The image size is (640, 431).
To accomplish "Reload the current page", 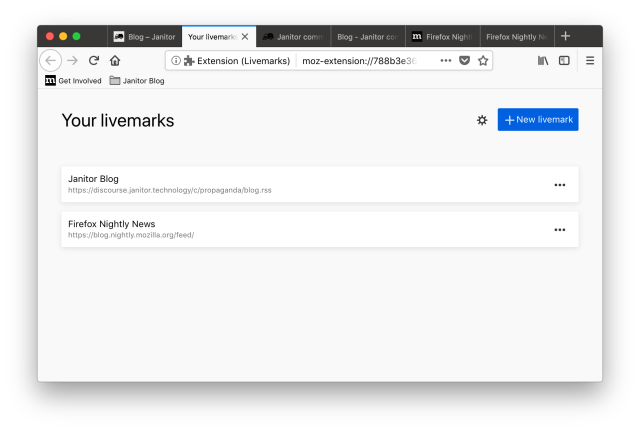I will pos(94,61).
